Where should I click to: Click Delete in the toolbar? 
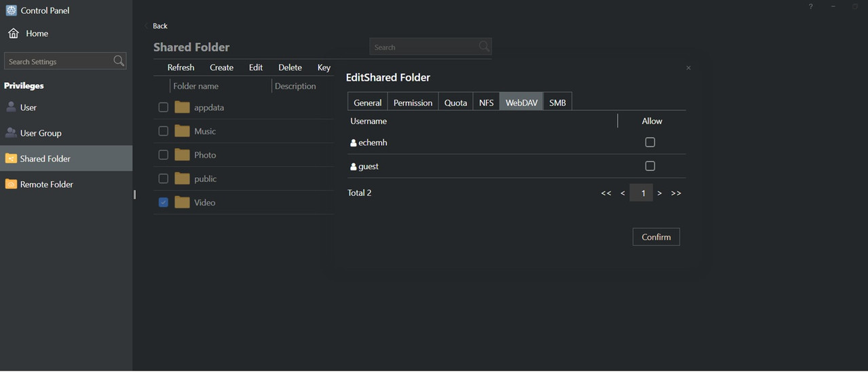[x=290, y=67]
